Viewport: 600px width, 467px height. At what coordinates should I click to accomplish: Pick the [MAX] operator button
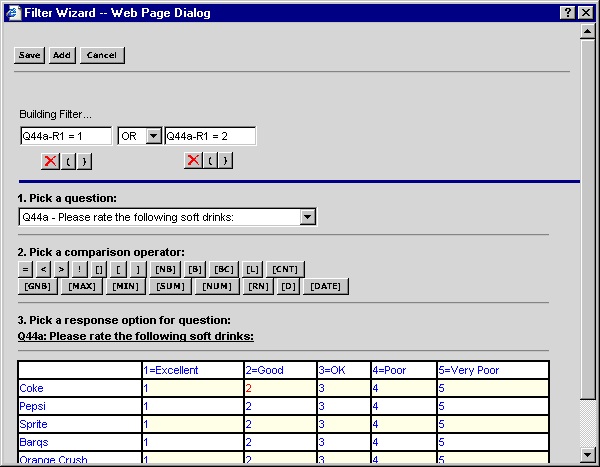[80, 287]
